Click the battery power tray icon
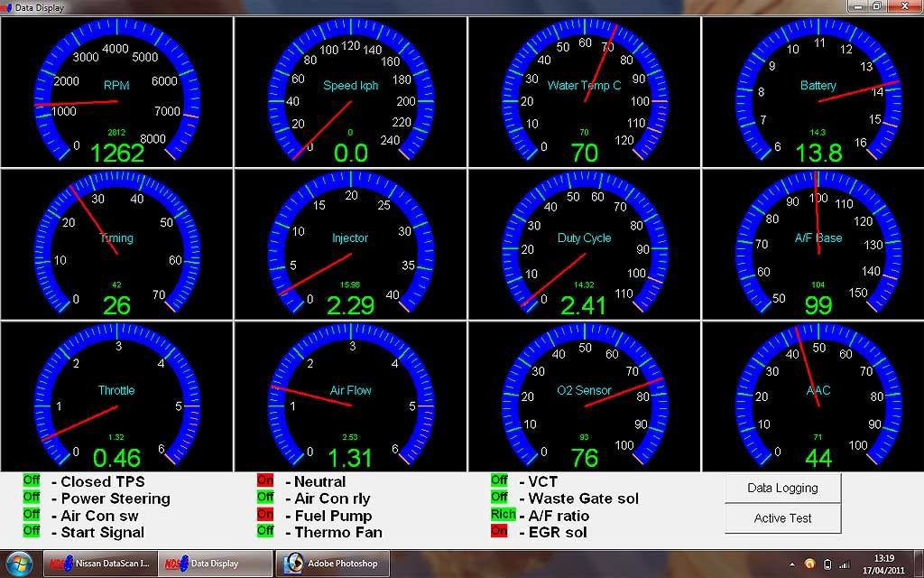The height and width of the screenshot is (578, 924). (828, 564)
